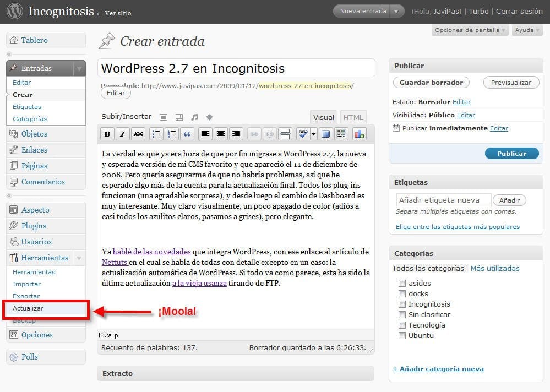Select the italic formatting icon
Screen dimensions: 550x392
122,134
